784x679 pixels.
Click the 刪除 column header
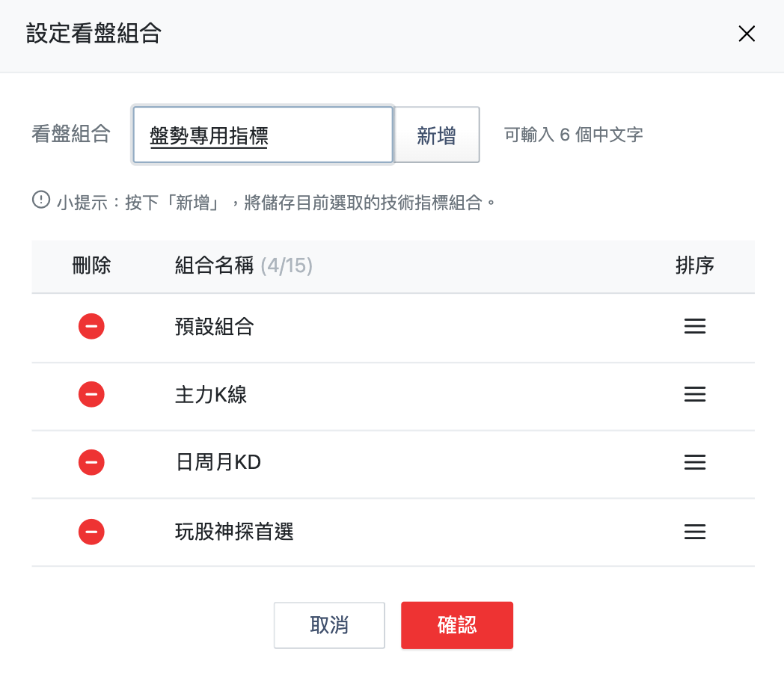91,265
